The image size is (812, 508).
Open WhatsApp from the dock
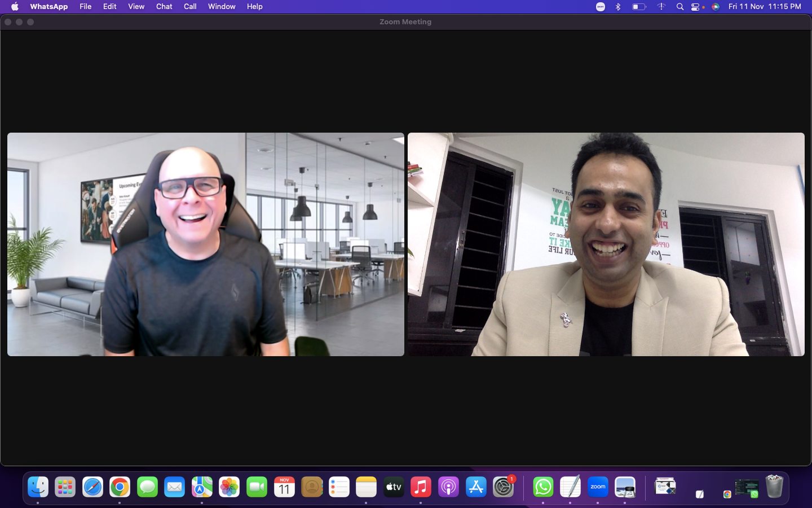click(x=543, y=487)
